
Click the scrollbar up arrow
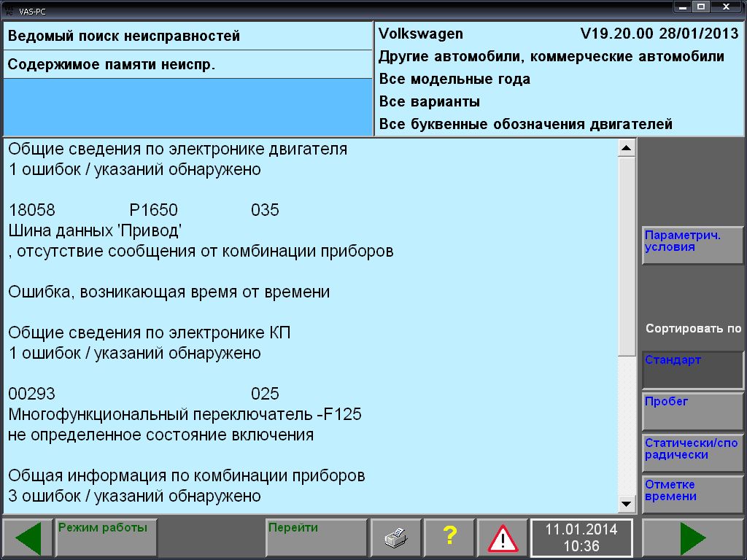[x=627, y=148]
